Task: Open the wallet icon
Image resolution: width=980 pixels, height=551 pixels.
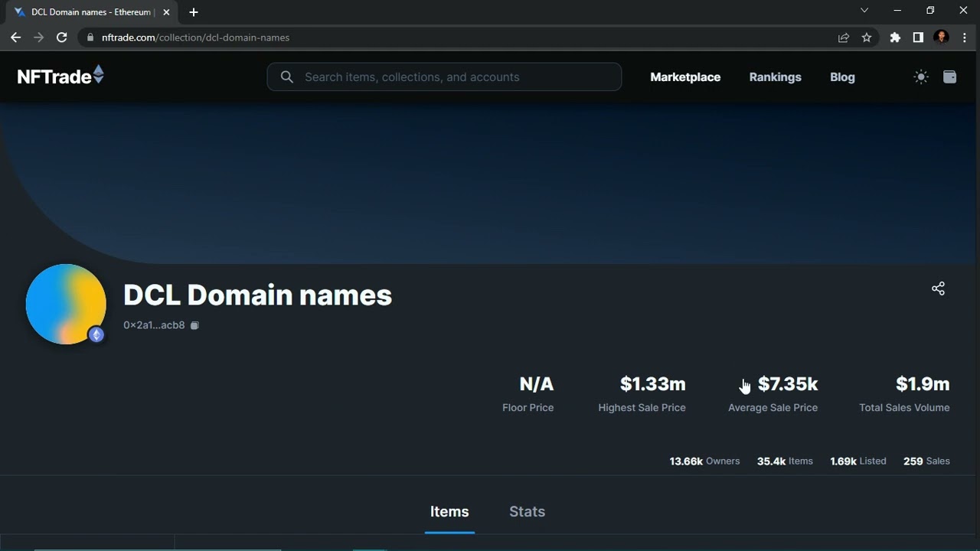Action: (x=949, y=77)
